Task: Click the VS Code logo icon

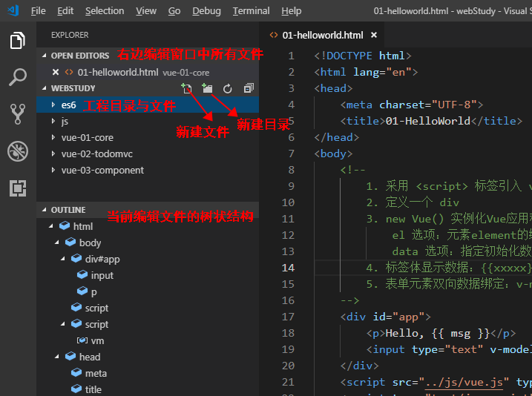Action: tap(13, 11)
